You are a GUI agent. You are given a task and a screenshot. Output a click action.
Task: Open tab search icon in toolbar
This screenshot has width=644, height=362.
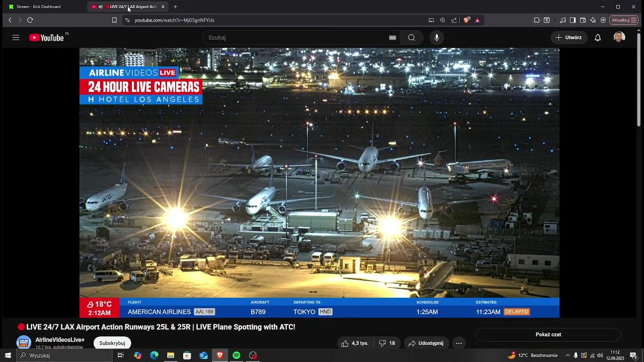[547, 20]
